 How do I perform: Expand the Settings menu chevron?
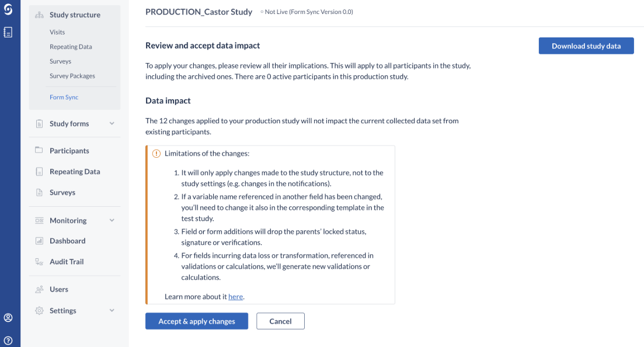[x=112, y=311]
